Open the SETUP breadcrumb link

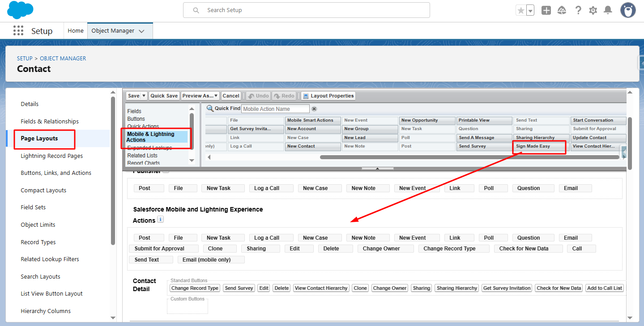click(x=25, y=58)
